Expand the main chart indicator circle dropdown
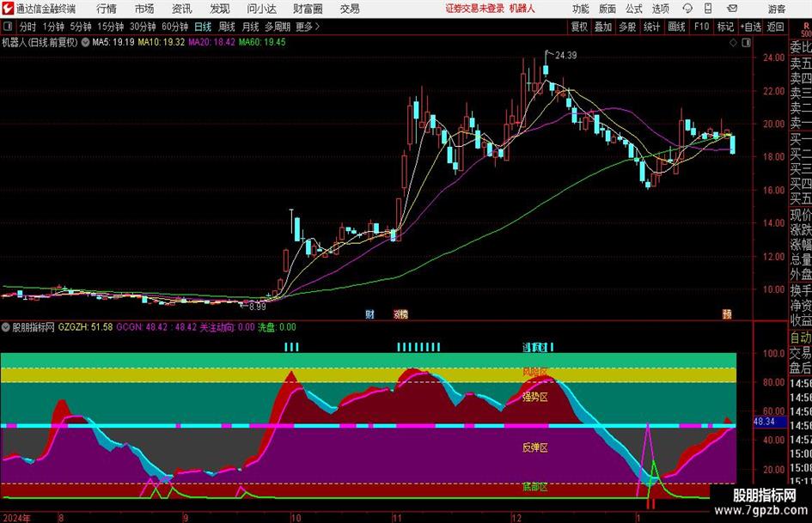The image size is (812, 523). [x=85, y=42]
